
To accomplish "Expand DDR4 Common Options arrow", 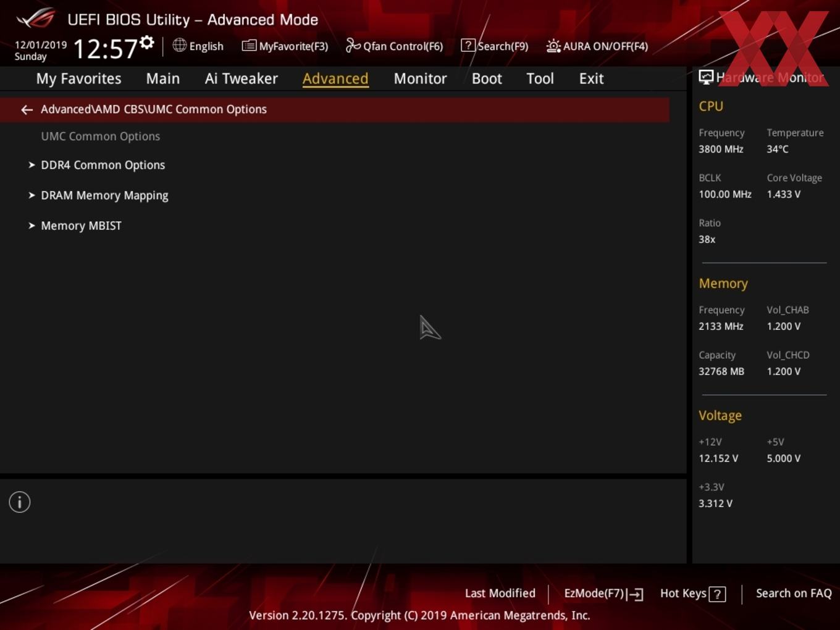I will [x=31, y=165].
